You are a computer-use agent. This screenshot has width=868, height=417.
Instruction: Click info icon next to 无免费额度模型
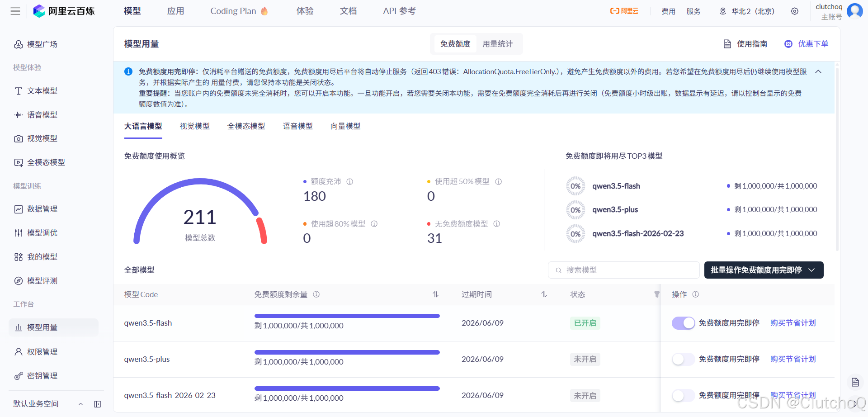click(497, 224)
